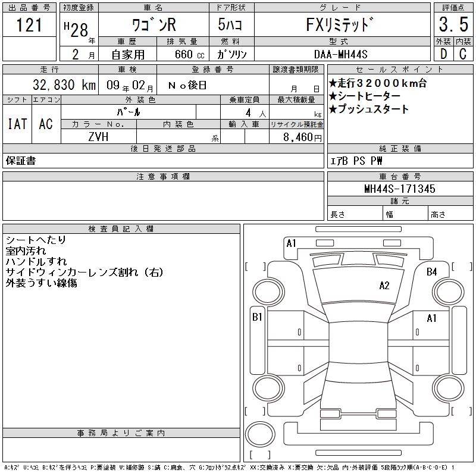Select the inspector note 外装うすい線傷

coord(41,283)
